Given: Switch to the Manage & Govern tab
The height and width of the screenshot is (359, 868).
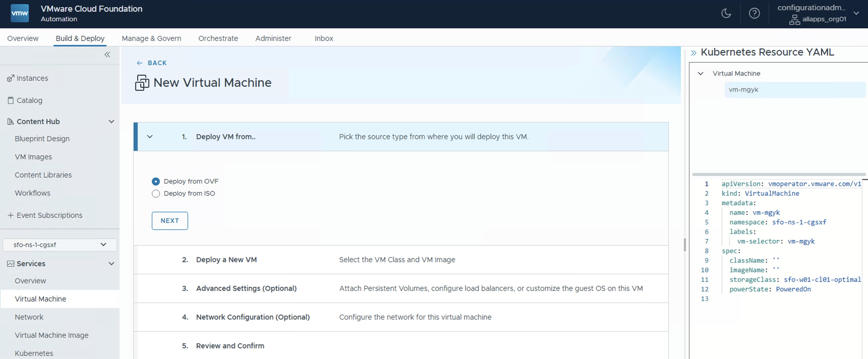Looking at the screenshot, I should coord(151,38).
